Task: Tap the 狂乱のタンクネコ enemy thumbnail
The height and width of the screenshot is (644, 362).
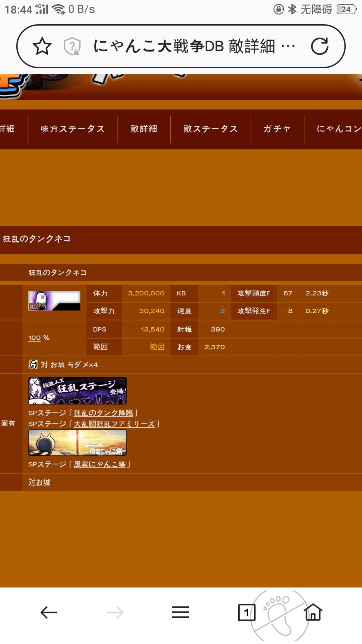Action: pos(54,301)
